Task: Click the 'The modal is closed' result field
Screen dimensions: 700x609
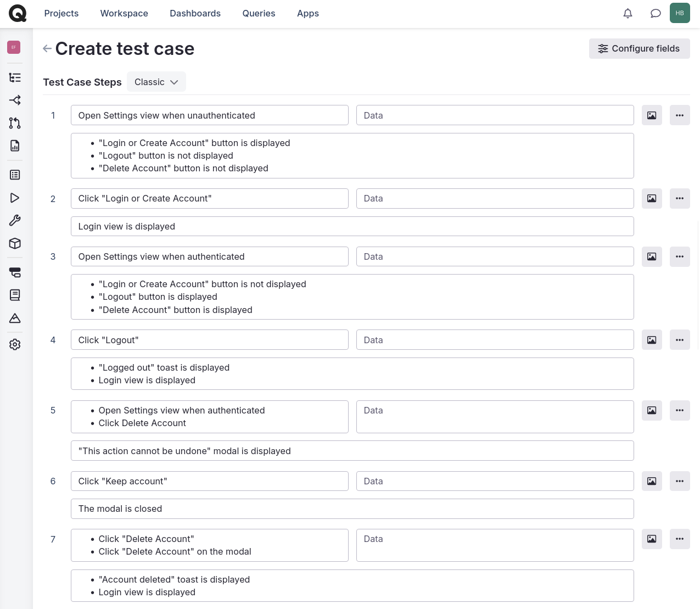Action: [x=352, y=509]
